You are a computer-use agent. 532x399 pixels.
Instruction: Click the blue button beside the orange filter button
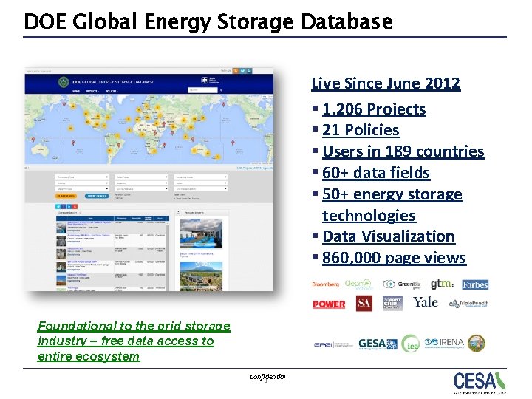pos(97,196)
